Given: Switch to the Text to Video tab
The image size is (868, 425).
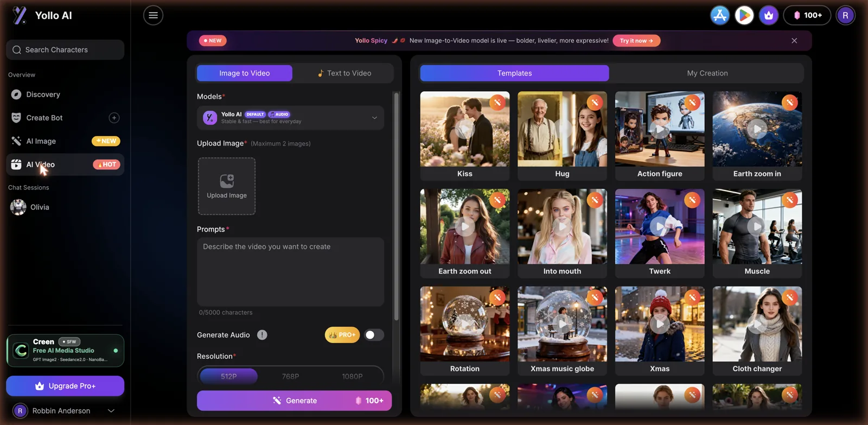Looking at the screenshot, I should tap(344, 73).
